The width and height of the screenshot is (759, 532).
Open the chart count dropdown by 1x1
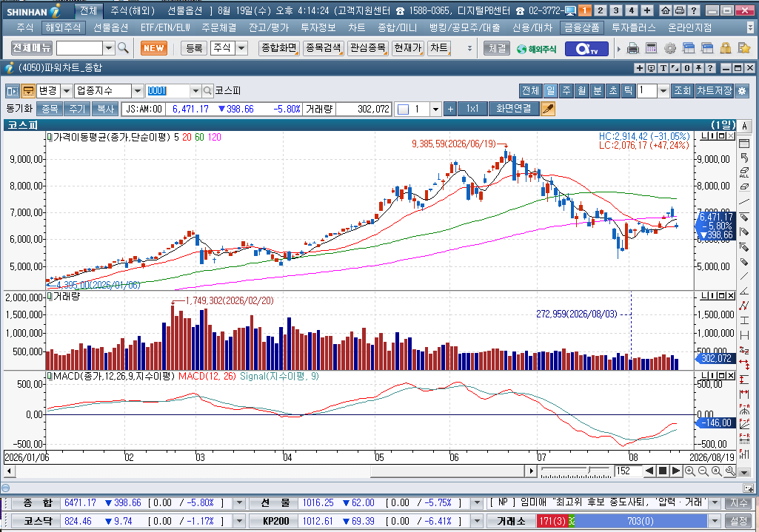click(x=435, y=110)
